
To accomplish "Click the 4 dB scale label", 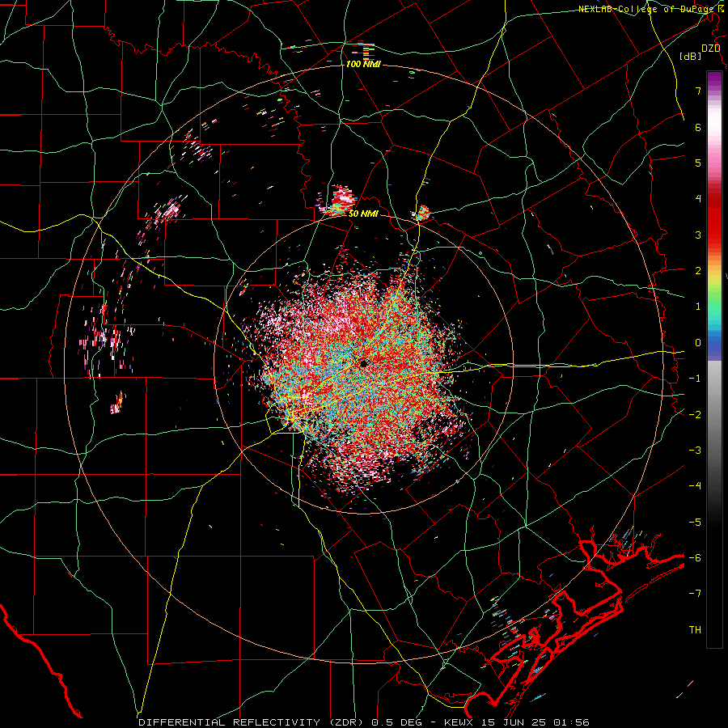I will click(x=698, y=199).
